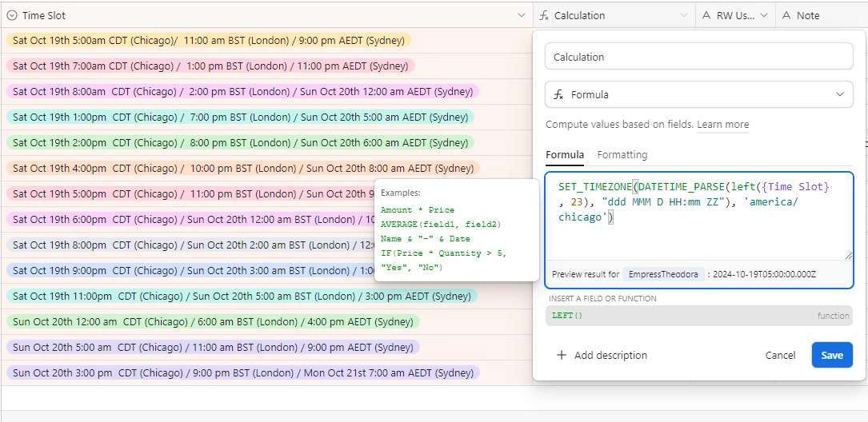This screenshot has height=422, width=868.
Task: Select the yellow Sat Oct 19th 5:00am option tag
Action: 209,41
